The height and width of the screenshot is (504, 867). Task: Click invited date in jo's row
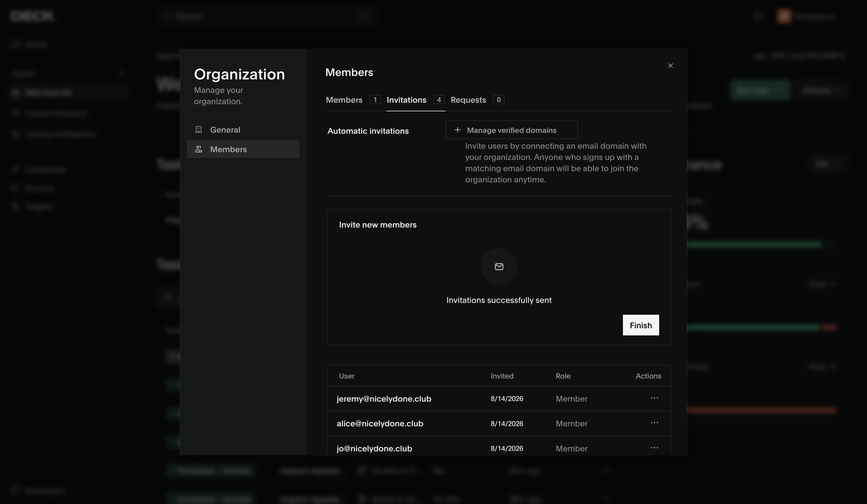tap(507, 448)
